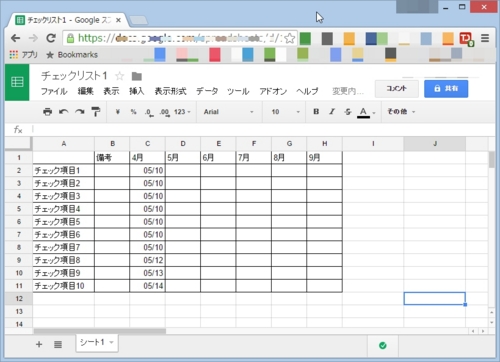This screenshot has height=362, width=500.
Task: Select column J header
Action: [x=435, y=144]
